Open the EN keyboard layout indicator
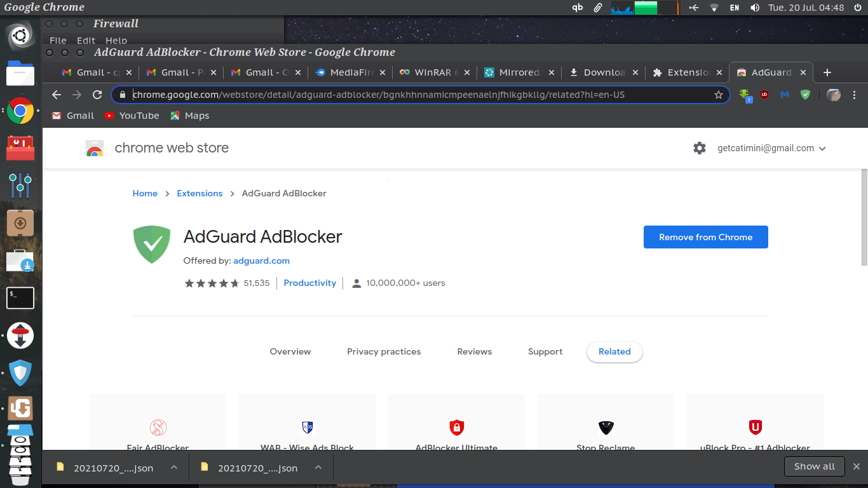This screenshot has width=868, height=488. pos(735,8)
